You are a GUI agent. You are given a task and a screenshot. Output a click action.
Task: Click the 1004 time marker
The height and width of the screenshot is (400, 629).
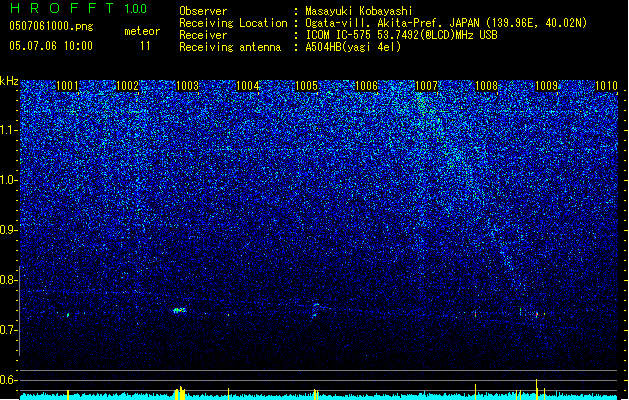pos(248,85)
